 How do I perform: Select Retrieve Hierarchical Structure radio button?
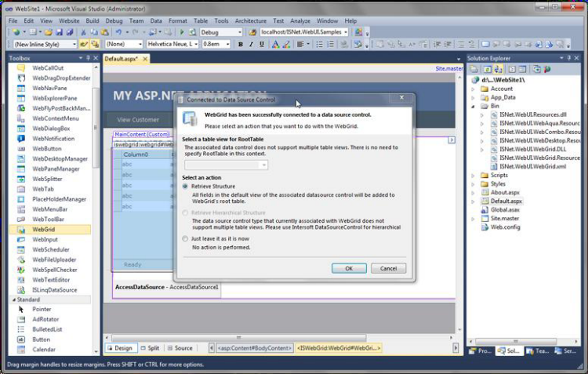[x=185, y=212]
